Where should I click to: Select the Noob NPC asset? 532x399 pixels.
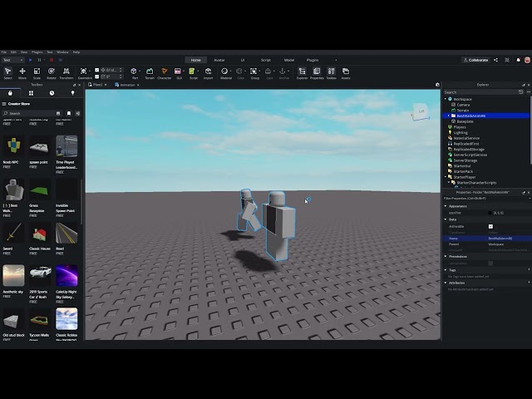point(13,151)
